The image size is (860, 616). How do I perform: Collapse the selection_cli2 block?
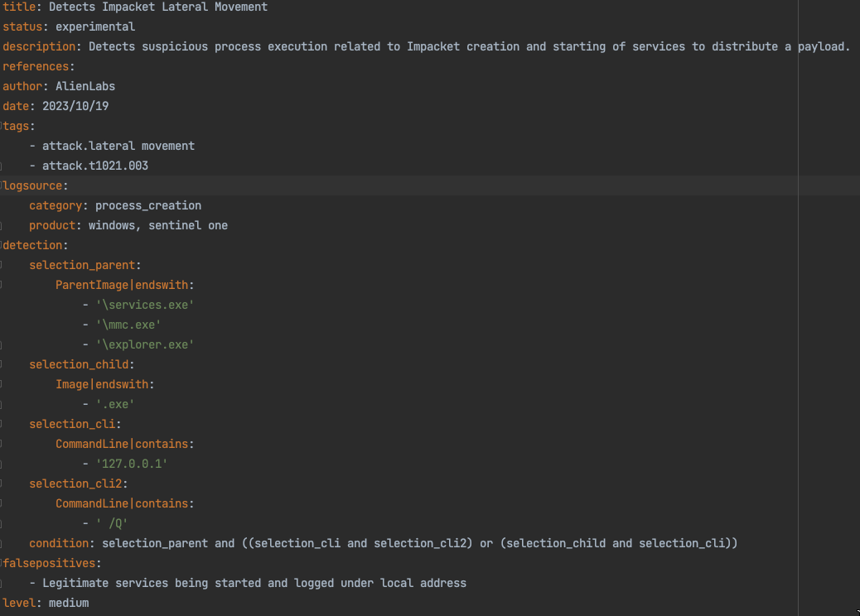pyautogui.click(x=2, y=484)
